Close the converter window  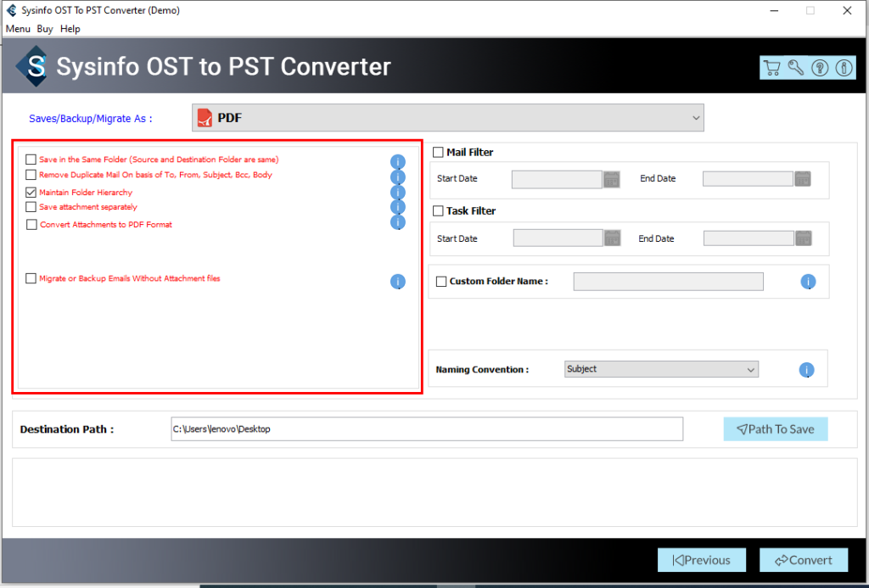tap(847, 10)
